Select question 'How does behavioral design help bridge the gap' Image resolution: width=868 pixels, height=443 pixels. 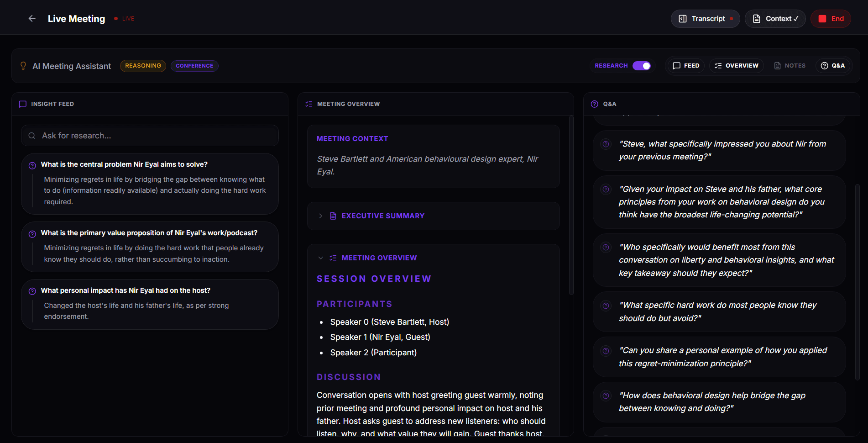[x=719, y=402]
